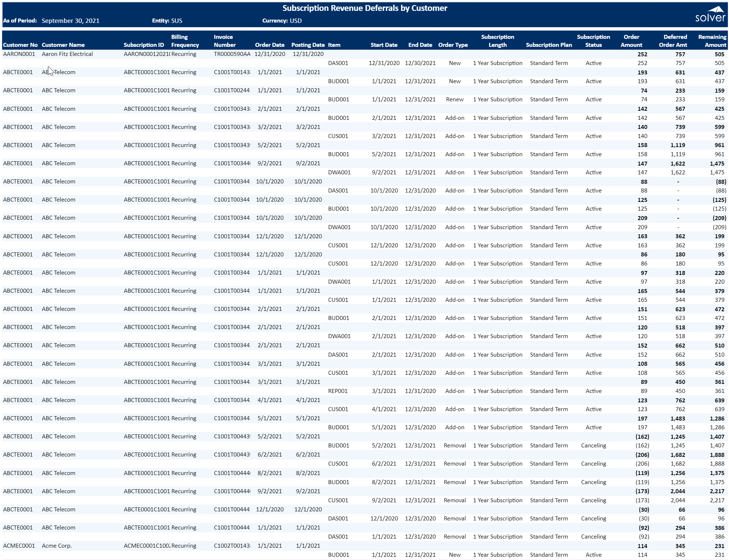Click the Entity value SUS
The height and width of the screenshot is (560, 729).
pos(177,21)
